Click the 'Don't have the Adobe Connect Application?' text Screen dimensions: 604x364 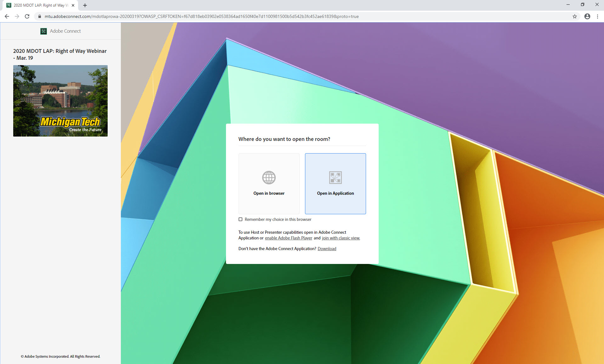tap(277, 249)
